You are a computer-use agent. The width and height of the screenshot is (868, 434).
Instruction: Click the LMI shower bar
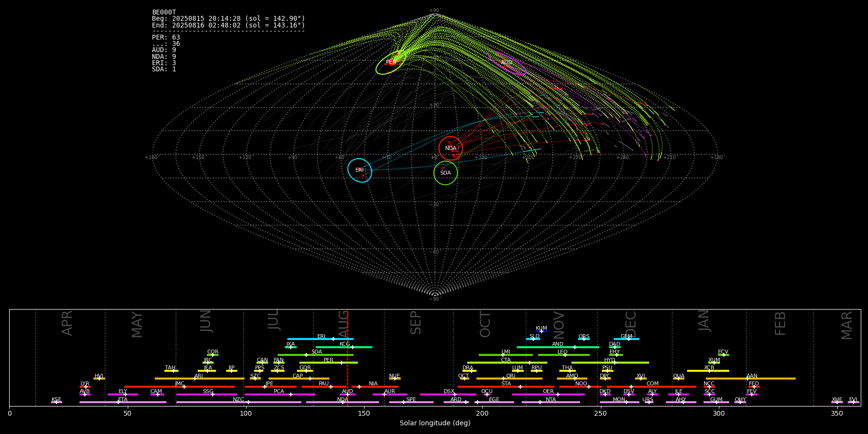pos(506,355)
